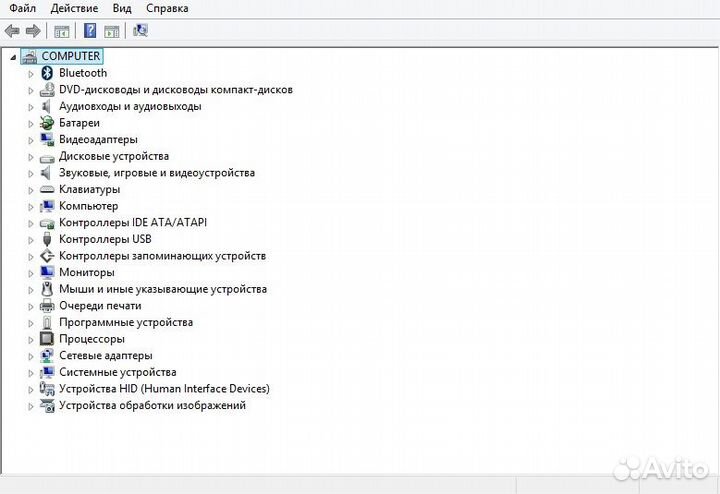The width and height of the screenshot is (720, 494).
Task: Select the Bluetooth label
Action: (83, 73)
